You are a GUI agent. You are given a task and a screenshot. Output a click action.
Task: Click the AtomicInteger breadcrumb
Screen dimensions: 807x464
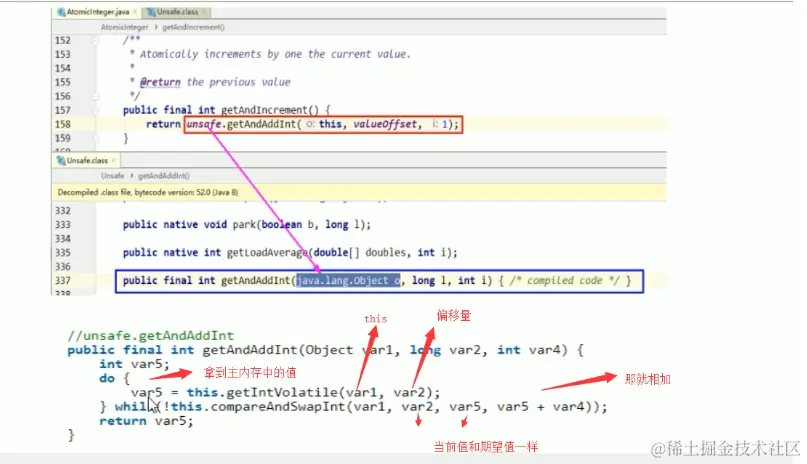(124, 27)
